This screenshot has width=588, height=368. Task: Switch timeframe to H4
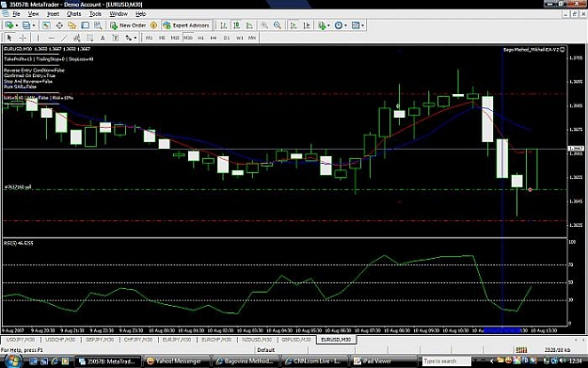[x=214, y=38]
